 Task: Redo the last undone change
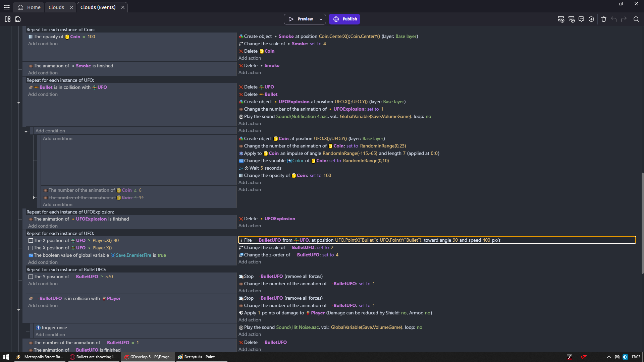(624, 19)
